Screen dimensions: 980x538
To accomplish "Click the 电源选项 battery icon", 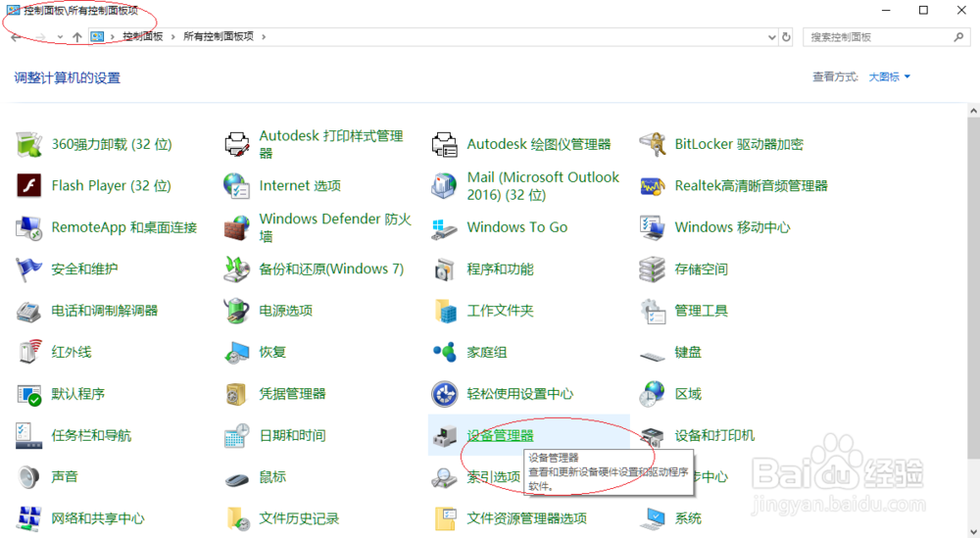I will coord(237,311).
